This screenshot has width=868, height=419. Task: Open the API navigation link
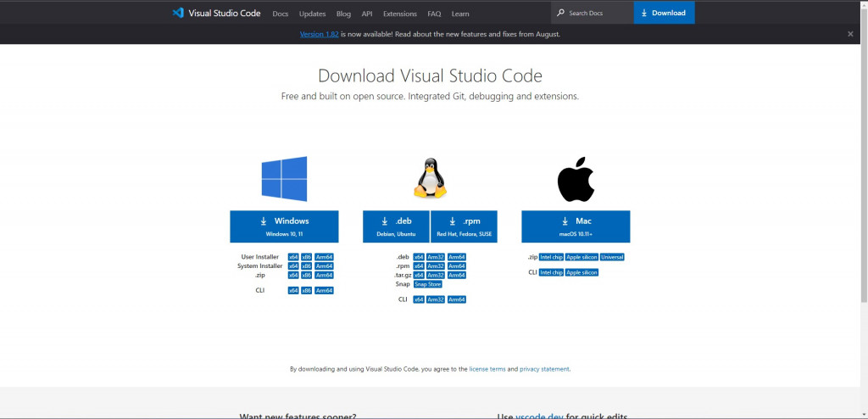[x=367, y=14]
